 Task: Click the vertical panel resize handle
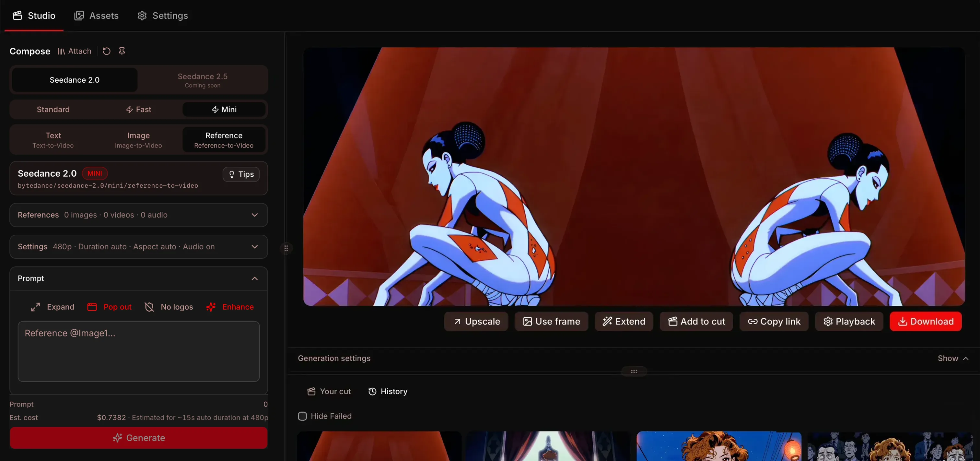286,248
